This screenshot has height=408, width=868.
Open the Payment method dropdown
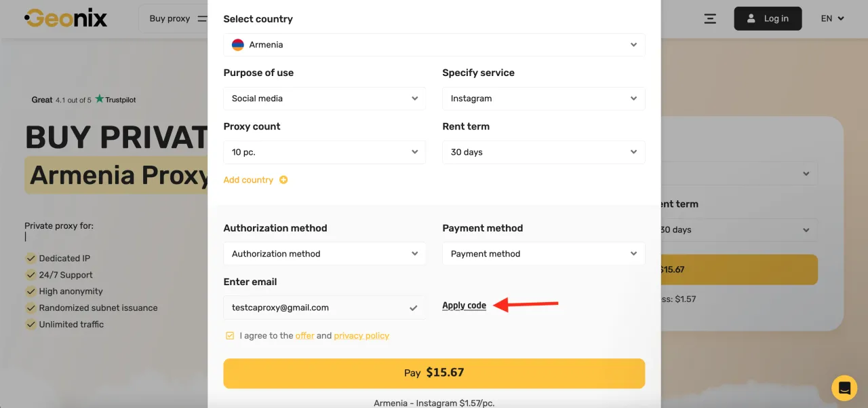[543, 254]
